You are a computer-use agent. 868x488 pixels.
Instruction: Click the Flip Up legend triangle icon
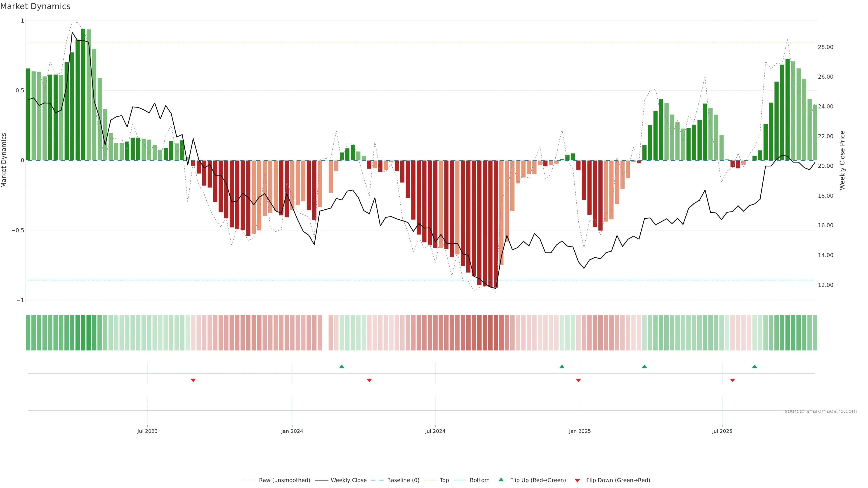tap(501, 480)
